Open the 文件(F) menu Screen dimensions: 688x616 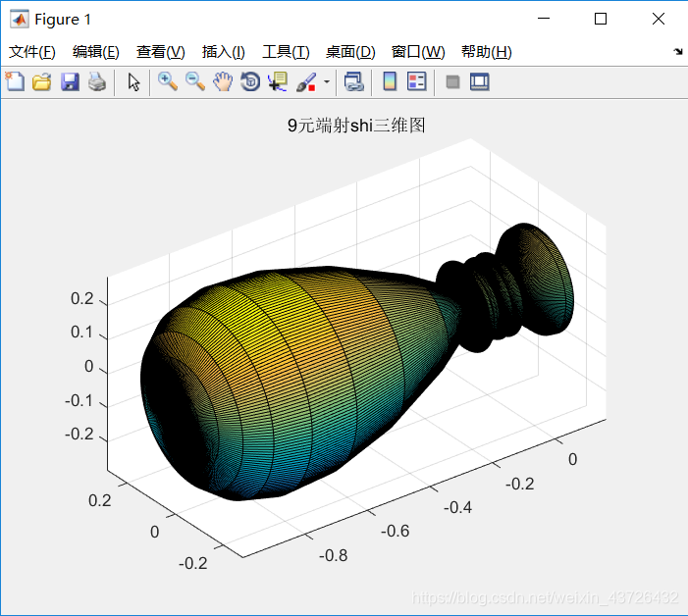pyautogui.click(x=32, y=52)
